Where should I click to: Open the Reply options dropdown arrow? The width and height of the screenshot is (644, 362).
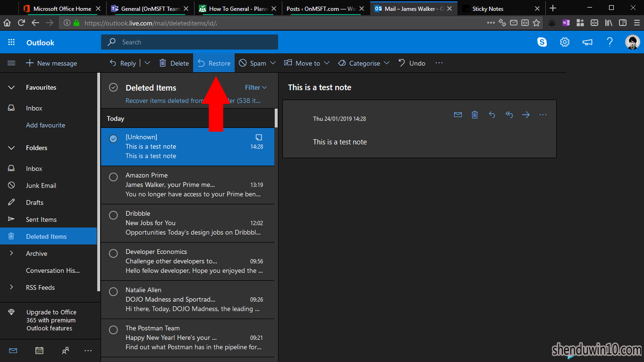point(147,63)
